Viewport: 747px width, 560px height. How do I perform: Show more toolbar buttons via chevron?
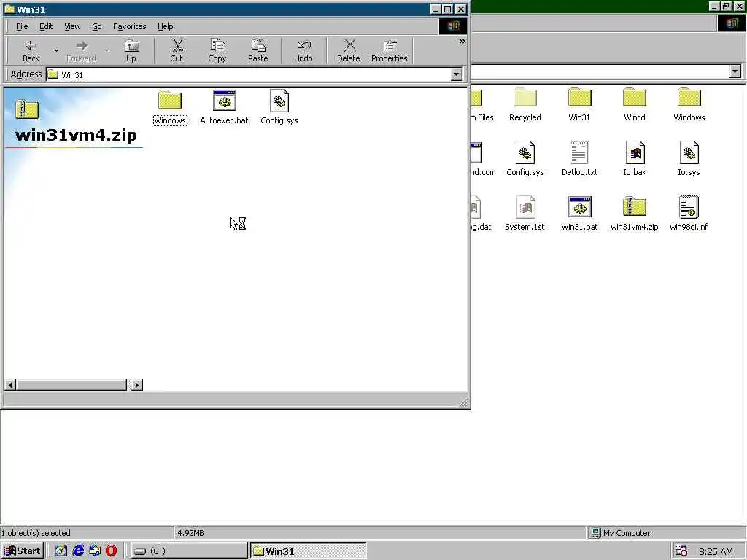(462, 42)
